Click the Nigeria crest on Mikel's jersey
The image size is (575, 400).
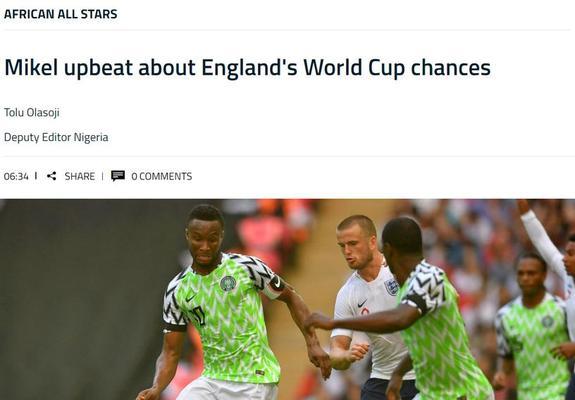(x=228, y=283)
